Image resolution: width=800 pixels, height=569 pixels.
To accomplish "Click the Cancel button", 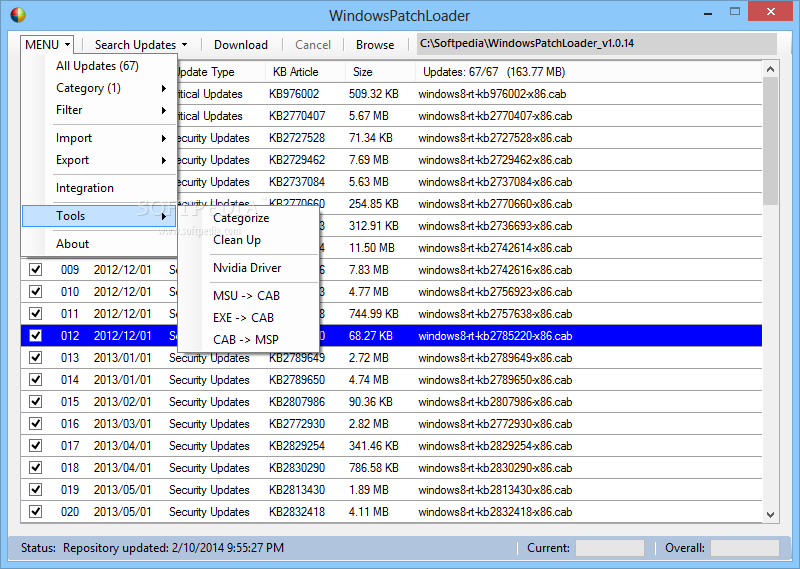I will pyautogui.click(x=313, y=45).
